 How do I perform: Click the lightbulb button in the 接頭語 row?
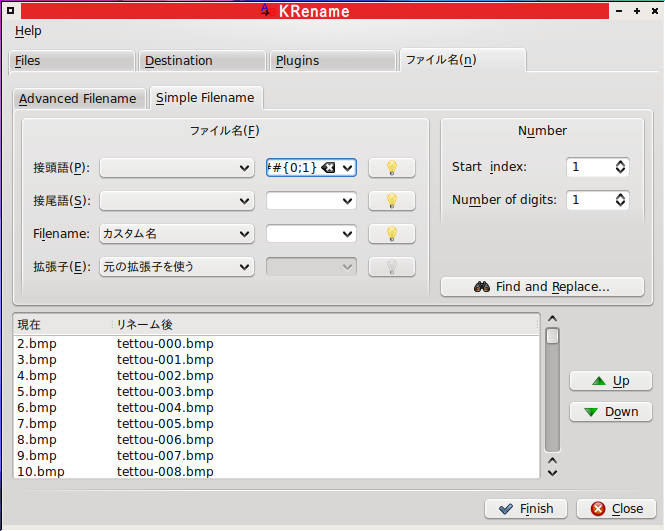(391, 168)
